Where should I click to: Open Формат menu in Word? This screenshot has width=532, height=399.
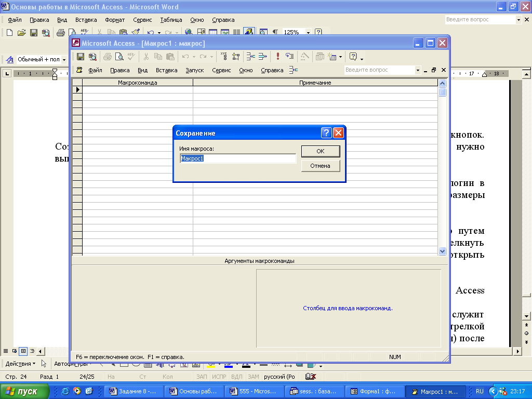115,20
